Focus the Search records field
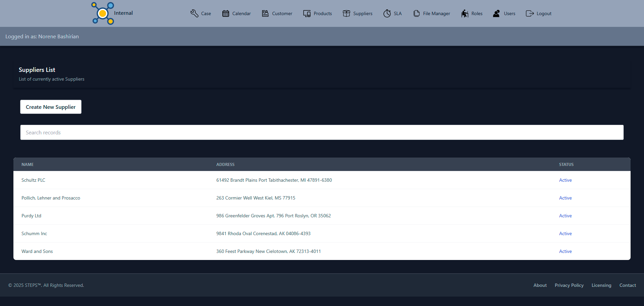 [322, 132]
